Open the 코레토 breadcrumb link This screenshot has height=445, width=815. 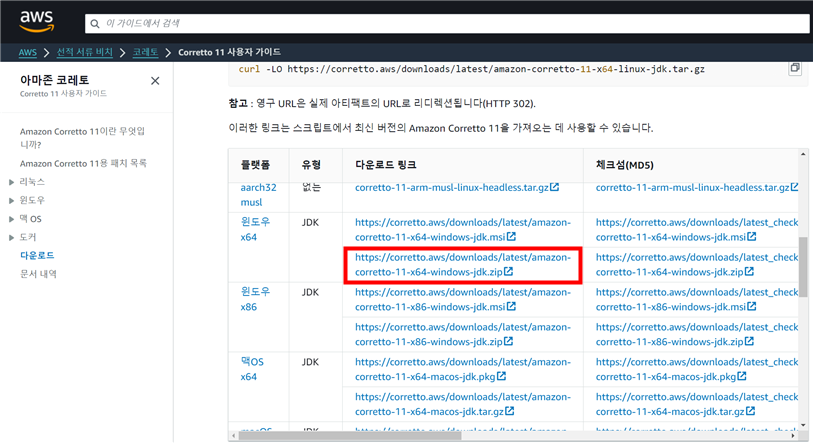click(145, 53)
